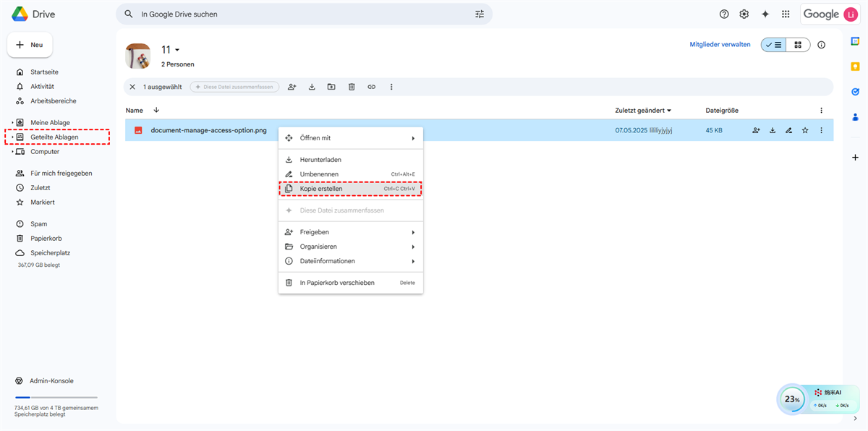Click Mitglieder verwalten link
Screen dimensions: 868x431
tap(720, 45)
